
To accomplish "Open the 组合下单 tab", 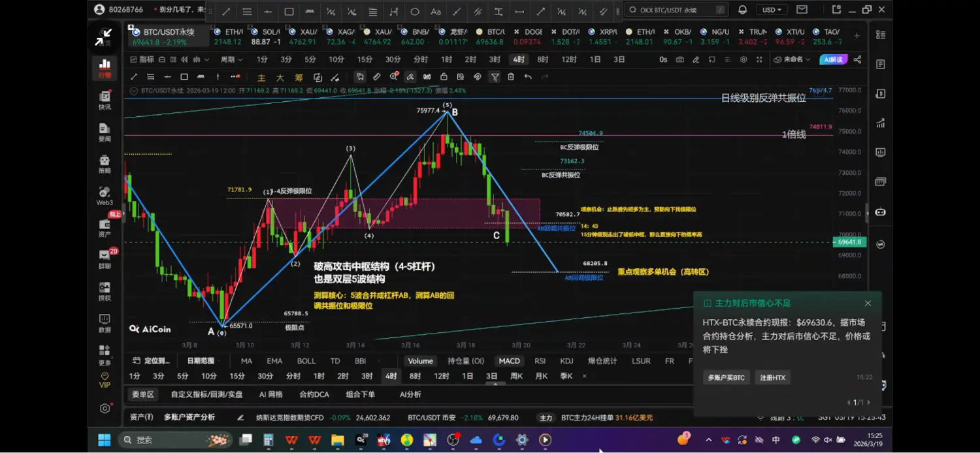I will point(361,394).
